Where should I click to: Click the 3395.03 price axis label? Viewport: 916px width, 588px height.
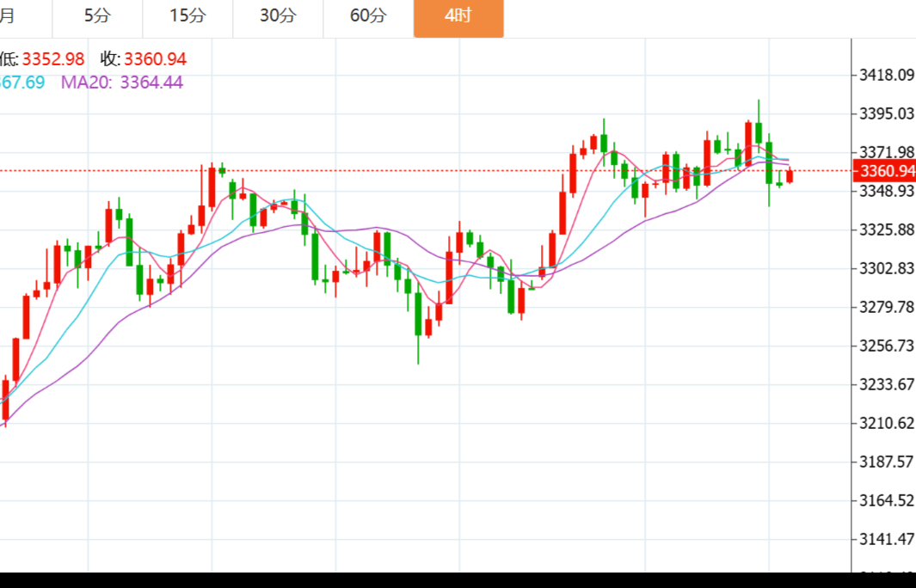point(886,113)
